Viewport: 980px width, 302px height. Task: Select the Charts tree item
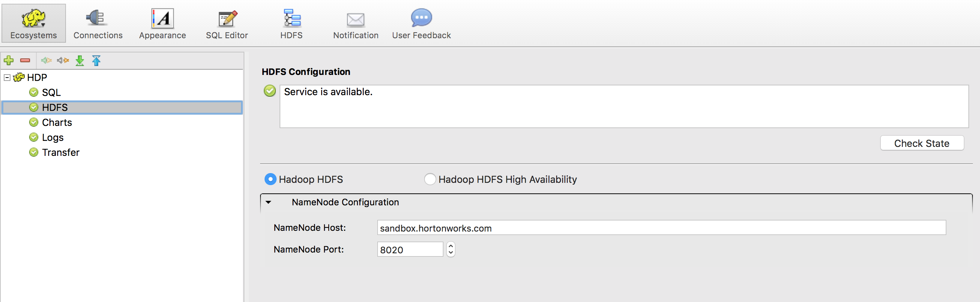[57, 122]
